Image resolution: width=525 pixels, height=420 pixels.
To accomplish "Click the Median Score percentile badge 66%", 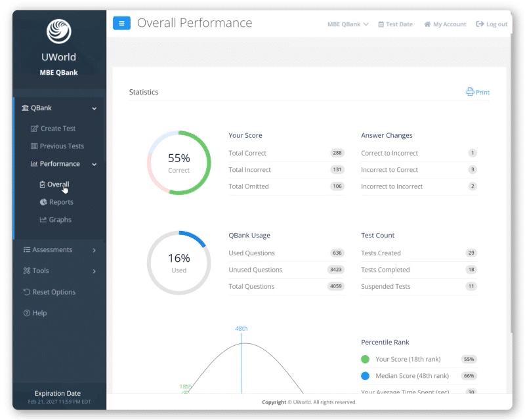I will coord(469,376).
